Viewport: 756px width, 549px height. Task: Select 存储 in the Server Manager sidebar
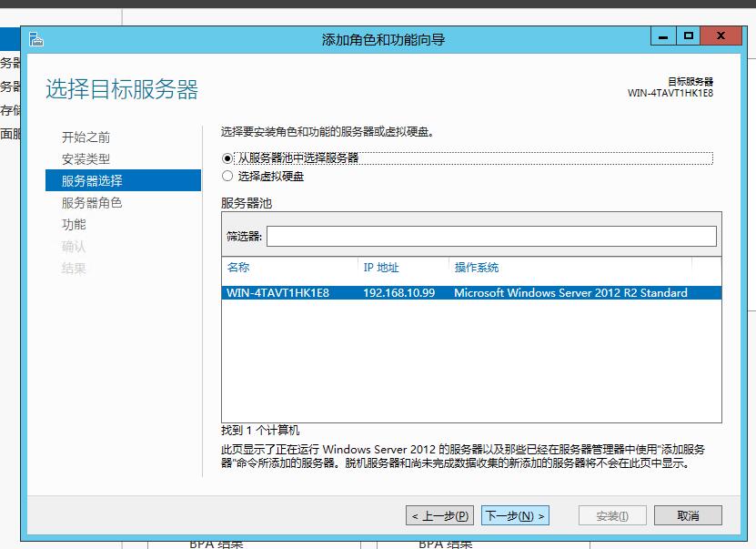click(x=9, y=108)
